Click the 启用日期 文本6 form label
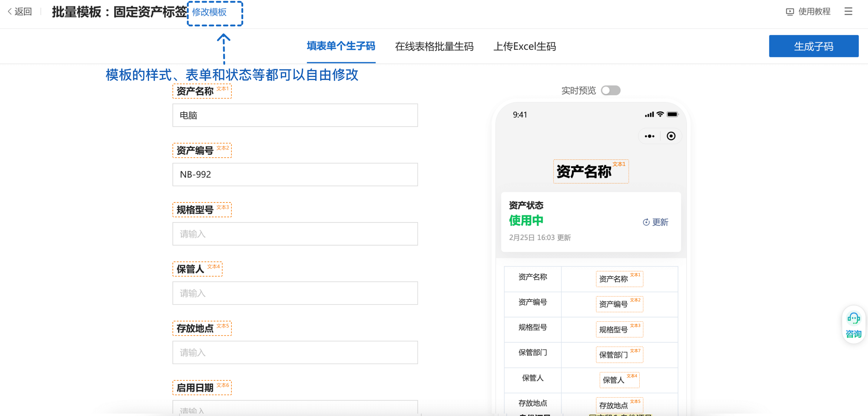 click(x=202, y=388)
